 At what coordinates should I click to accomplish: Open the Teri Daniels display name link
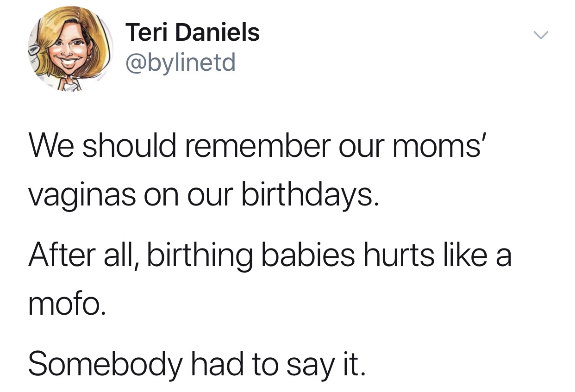click(192, 33)
